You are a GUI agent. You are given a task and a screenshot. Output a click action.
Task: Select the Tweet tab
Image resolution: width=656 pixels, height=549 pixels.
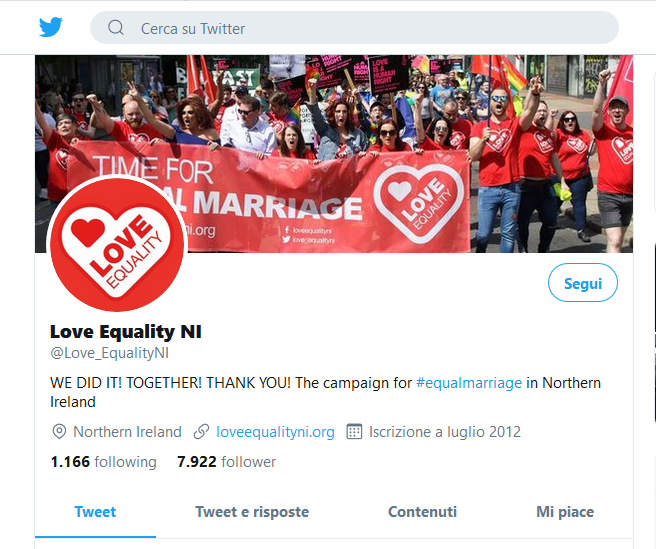95,512
